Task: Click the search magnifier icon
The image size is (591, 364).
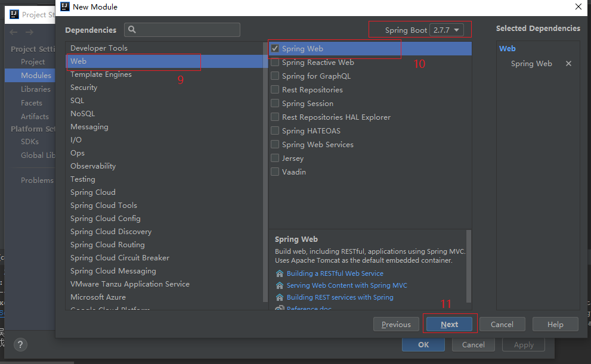Action: click(132, 30)
